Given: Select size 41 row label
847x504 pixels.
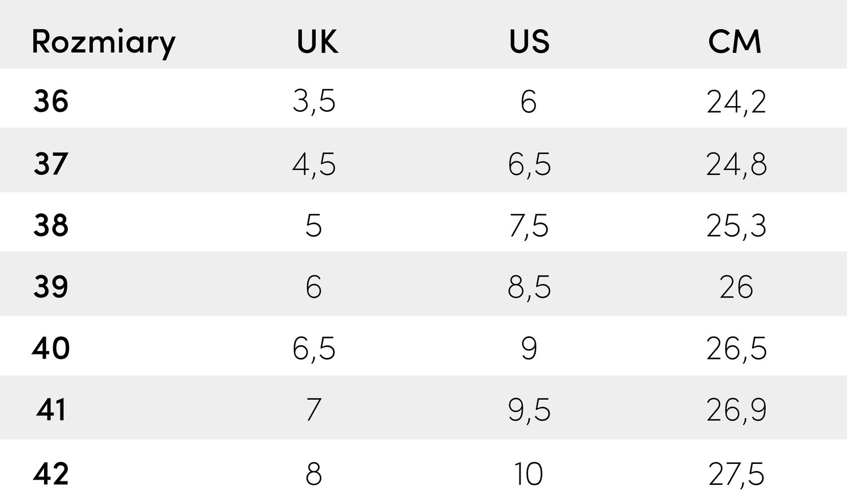Looking at the screenshot, I should coord(51,410).
